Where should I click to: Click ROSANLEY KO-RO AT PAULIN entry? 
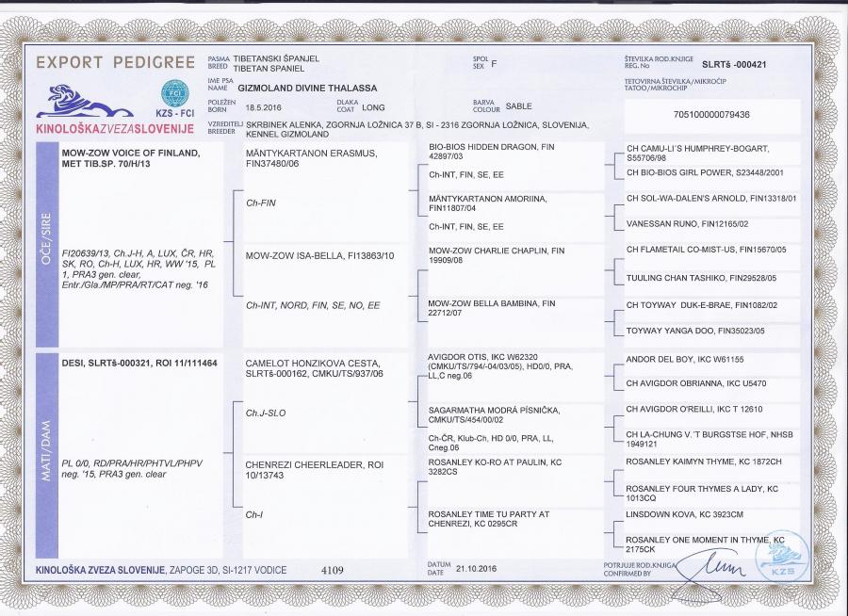click(x=495, y=467)
